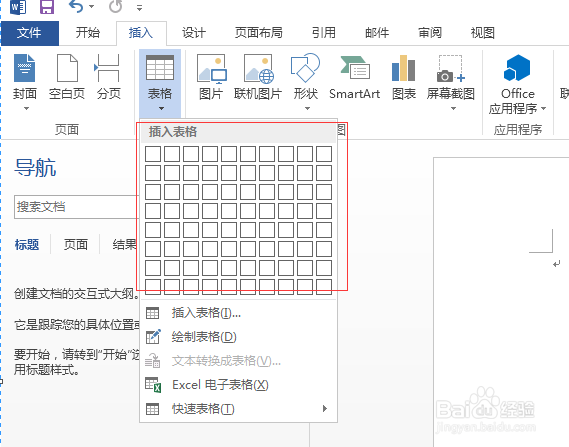Select the 页面 navigation tab
The image size is (569, 447).
click(75, 245)
